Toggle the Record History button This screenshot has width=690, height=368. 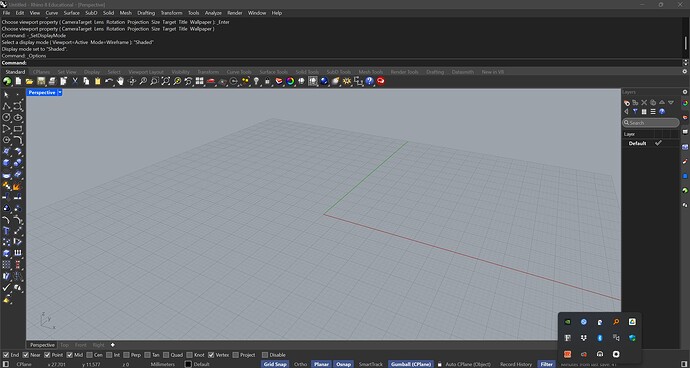pyautogui.click(x=516, y=364)
